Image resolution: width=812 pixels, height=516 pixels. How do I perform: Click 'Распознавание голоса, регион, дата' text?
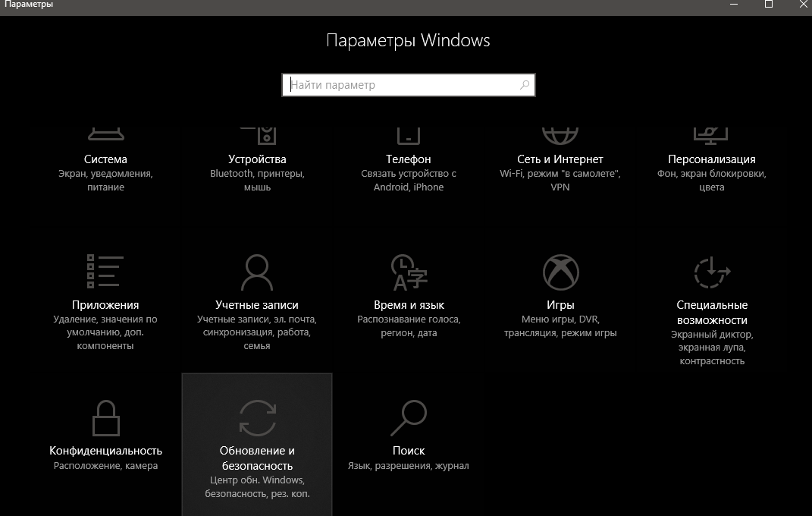[409, 326]
